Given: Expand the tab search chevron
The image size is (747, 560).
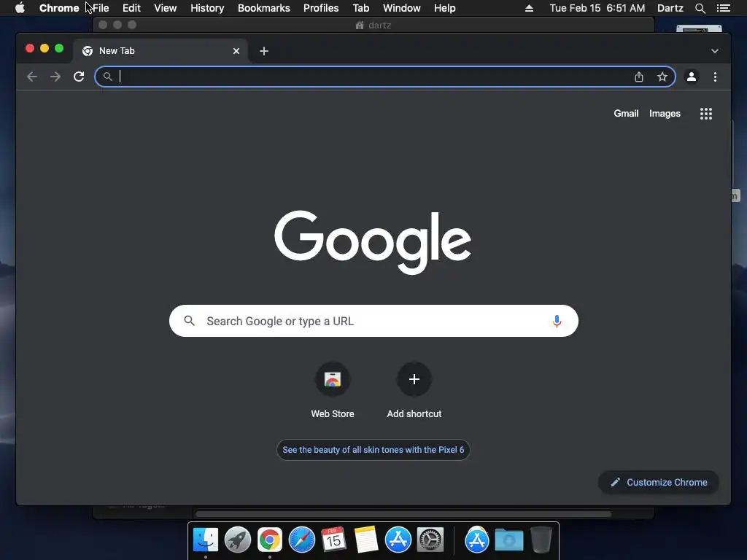Looking at the screenshot, I should (x=715, y=51).
